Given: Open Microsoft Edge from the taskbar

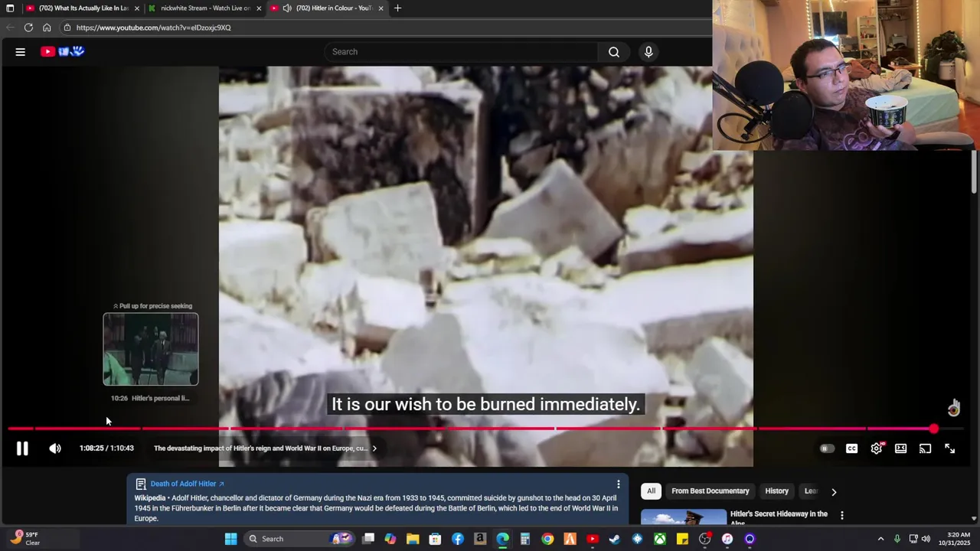Looking at the screenshot, I should [502, 539].
